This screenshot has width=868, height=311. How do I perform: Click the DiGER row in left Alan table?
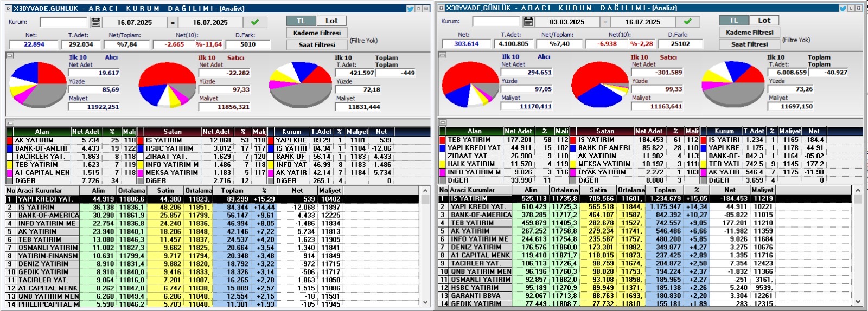(x=71, y=181)
